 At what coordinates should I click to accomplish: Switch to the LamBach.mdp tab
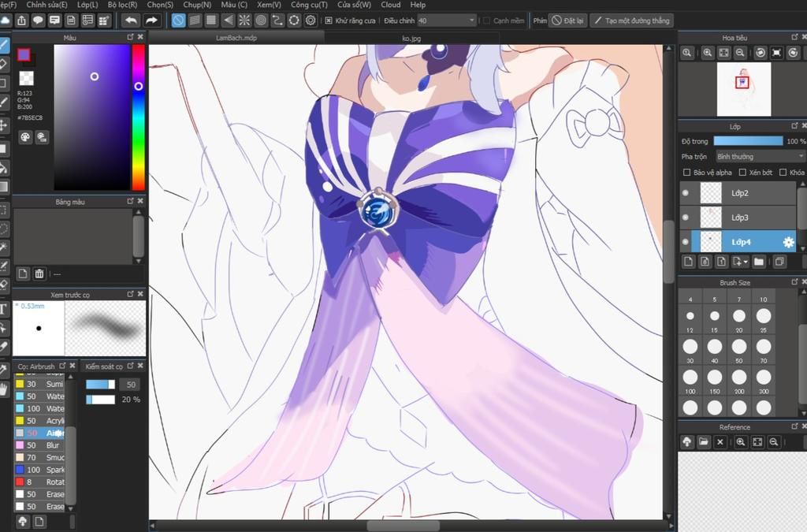click(x=236, y=38)
